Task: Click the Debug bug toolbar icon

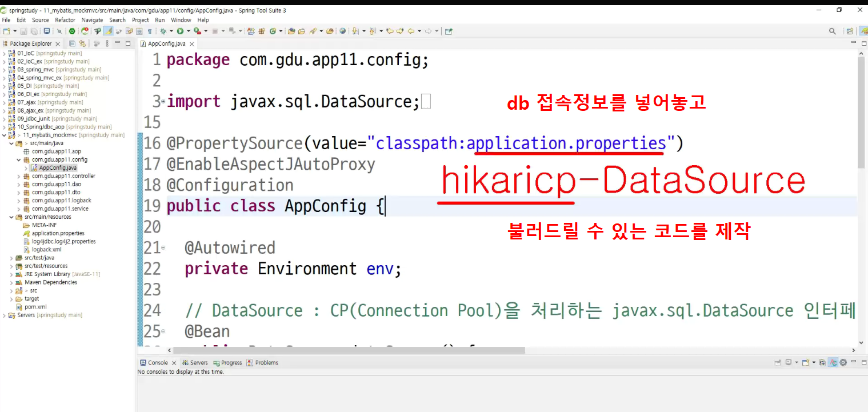Action: point(163,31)
